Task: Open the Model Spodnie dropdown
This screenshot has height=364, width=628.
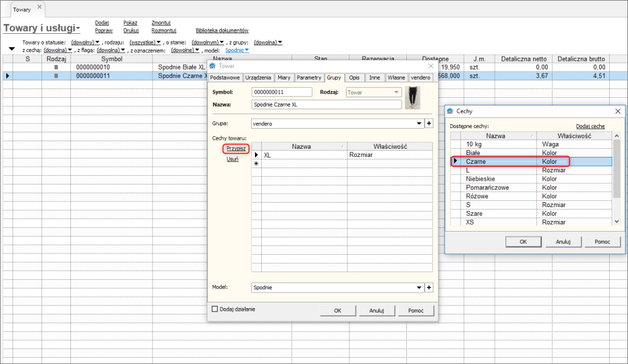Action: (x=420, y=287)
